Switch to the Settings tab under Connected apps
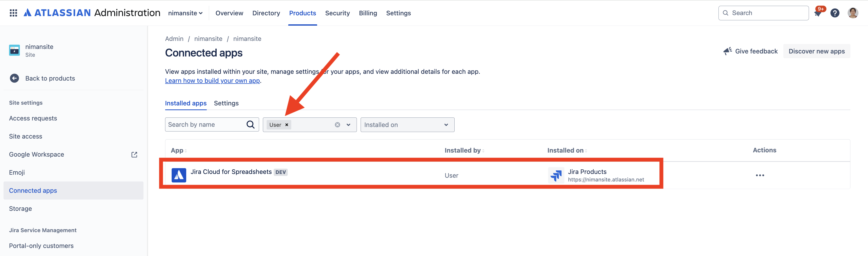Viewport: 868px width, 256px height. tap(226, 103)
